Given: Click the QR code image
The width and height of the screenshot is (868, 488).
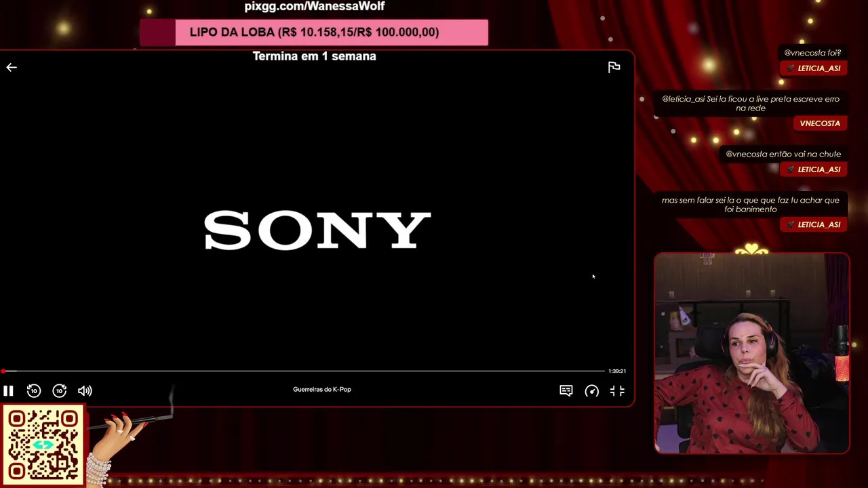Looking at the screenshot, I should click(43, 445).
